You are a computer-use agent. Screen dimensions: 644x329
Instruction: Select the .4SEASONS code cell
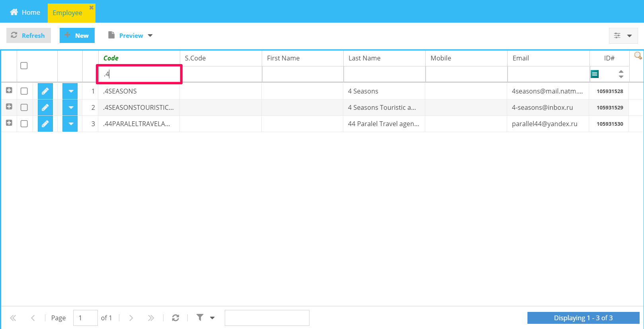(x=139, y=91)
